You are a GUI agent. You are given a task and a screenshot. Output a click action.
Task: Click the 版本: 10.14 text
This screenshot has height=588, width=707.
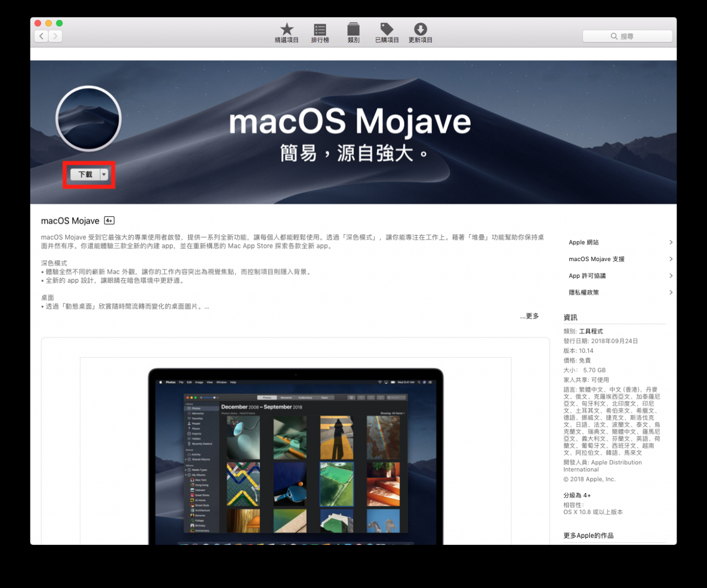tap(578, 351)
